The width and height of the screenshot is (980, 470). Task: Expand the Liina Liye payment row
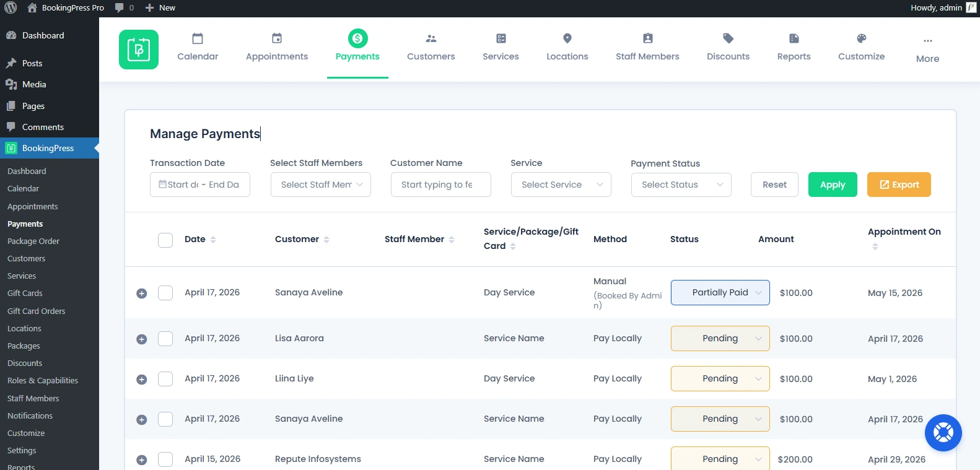[142, 380]
